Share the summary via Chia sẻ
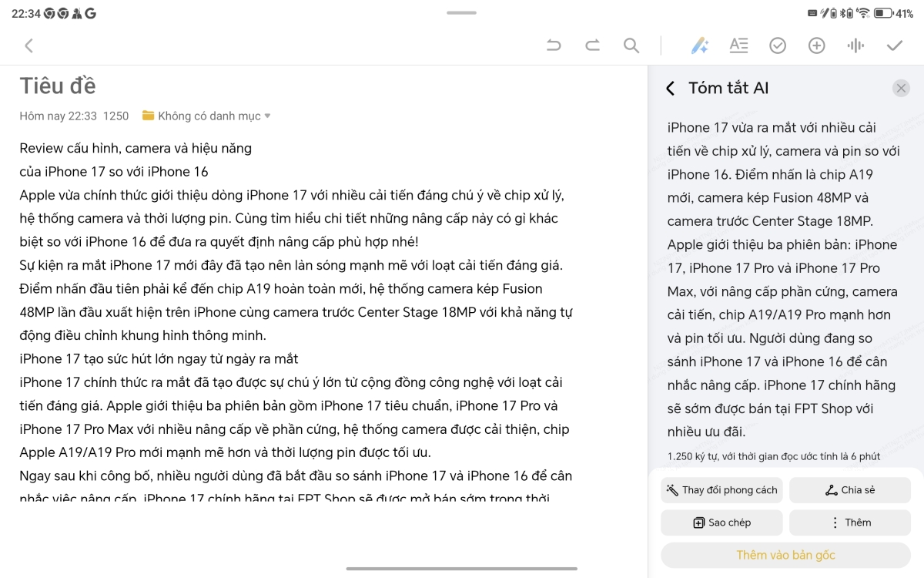The height and width of the screenshot is (578, 924). (850, 490)
